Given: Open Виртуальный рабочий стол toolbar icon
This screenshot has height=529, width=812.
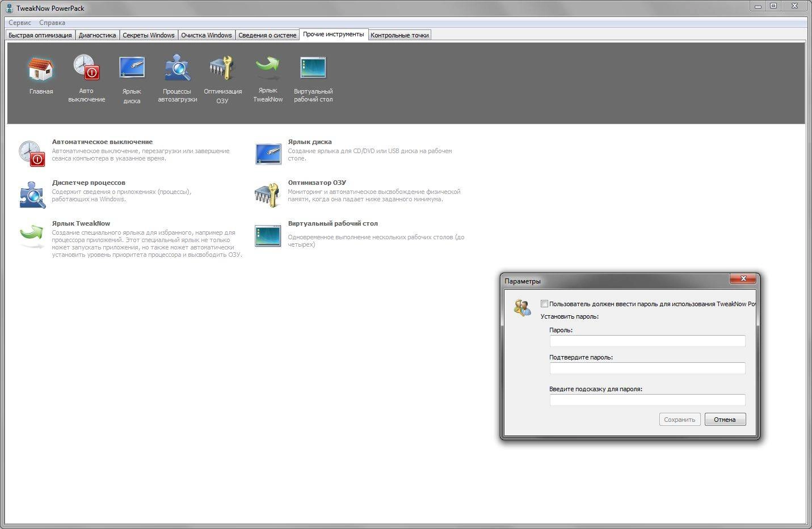Looking at the screenshot, I should pyautogui.click(x=313, y=67).
